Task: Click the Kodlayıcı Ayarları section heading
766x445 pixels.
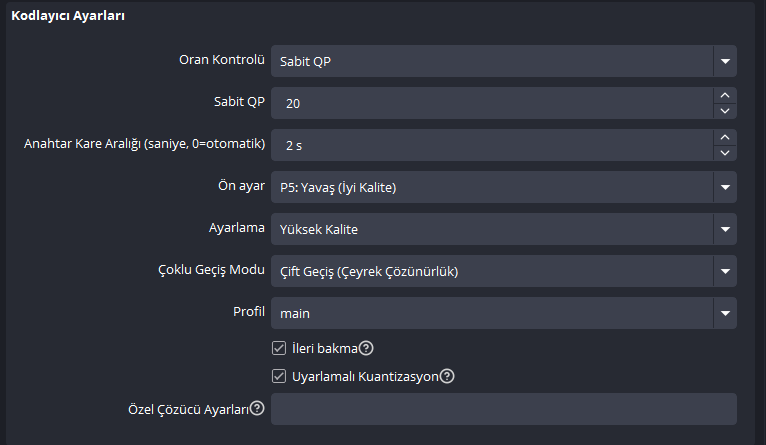Action: tap(68, 16)
